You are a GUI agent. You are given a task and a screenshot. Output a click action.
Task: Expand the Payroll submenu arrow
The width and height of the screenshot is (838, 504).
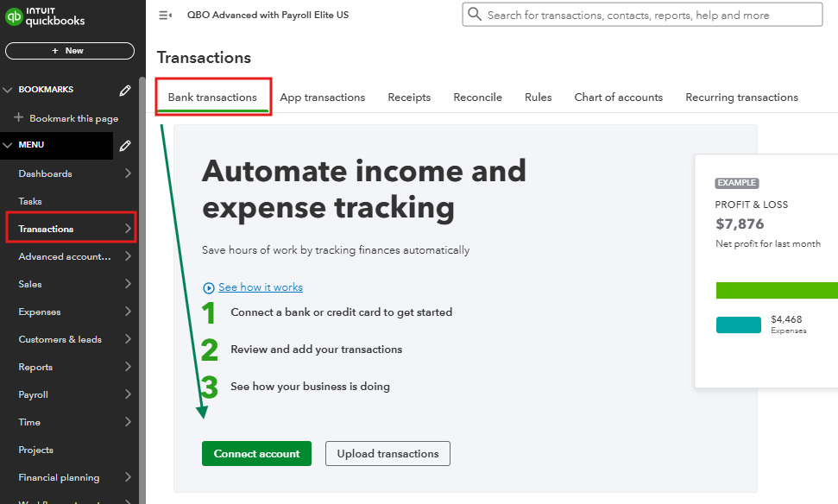[x=128, y=394]
